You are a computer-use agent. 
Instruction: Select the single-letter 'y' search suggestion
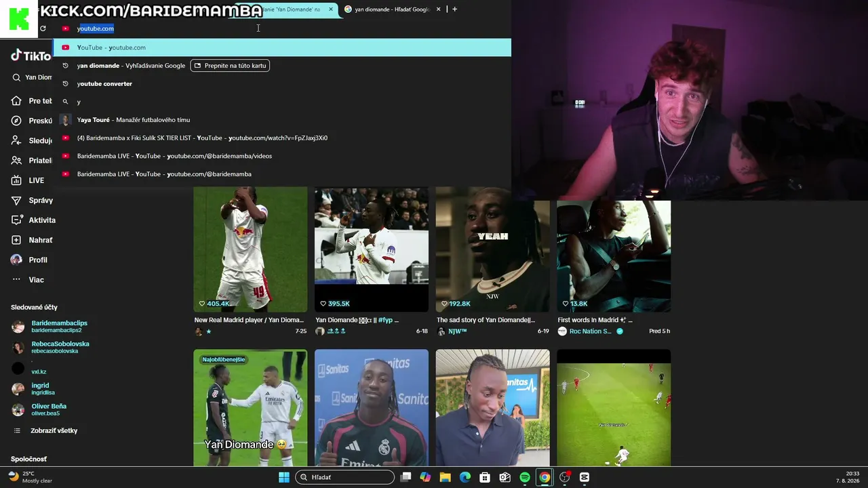[x=282, y=102]
